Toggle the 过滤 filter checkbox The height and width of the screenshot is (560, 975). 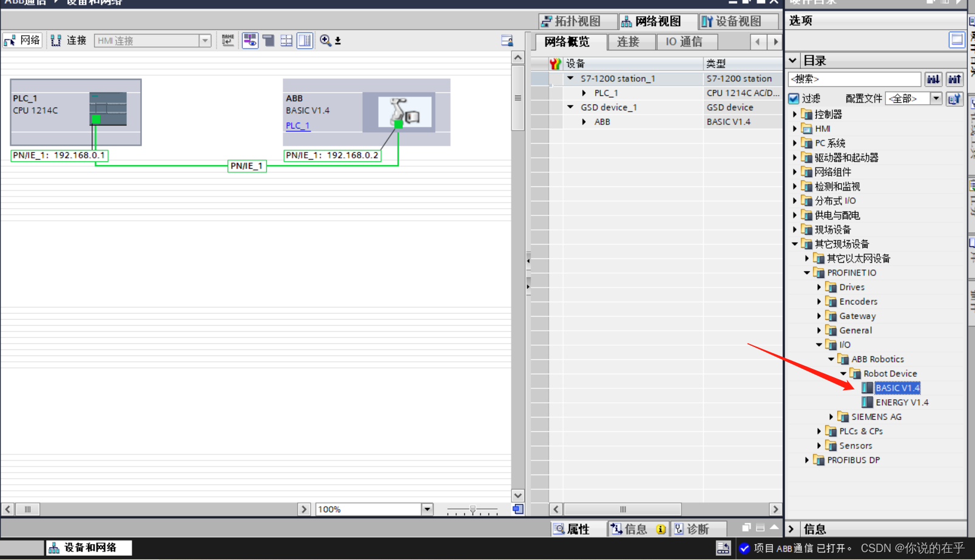(x=794, y=98)
